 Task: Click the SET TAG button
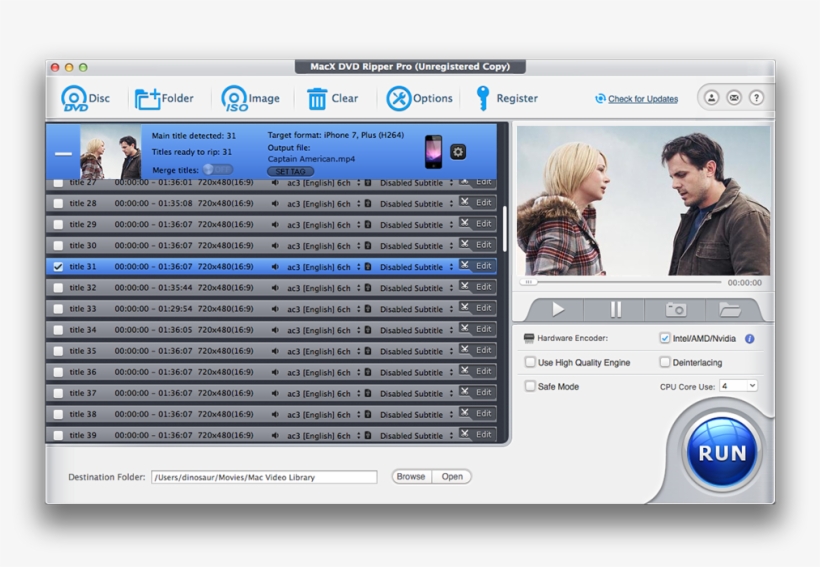click(291, 172)
